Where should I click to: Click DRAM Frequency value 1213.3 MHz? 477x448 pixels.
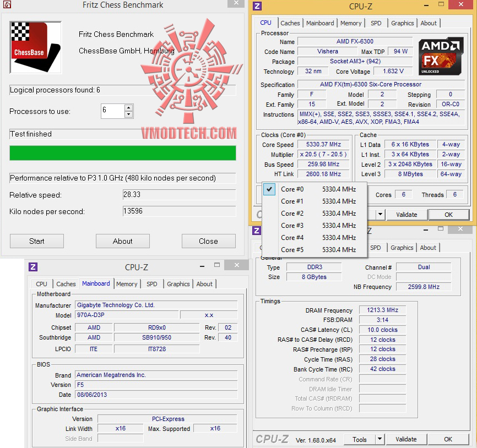coord(382,310)
